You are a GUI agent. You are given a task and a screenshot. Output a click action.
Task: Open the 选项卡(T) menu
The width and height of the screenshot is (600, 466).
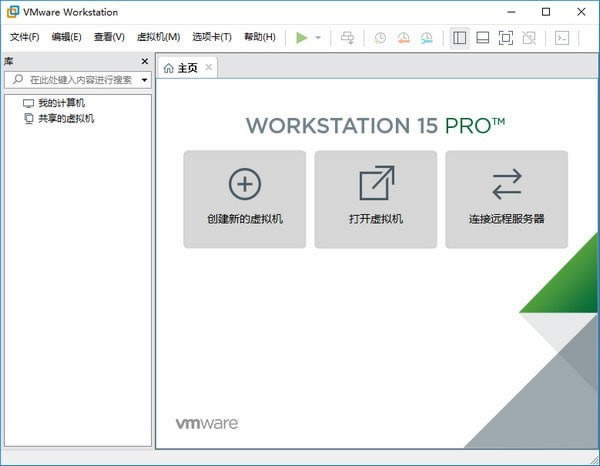tap(211, 38)
